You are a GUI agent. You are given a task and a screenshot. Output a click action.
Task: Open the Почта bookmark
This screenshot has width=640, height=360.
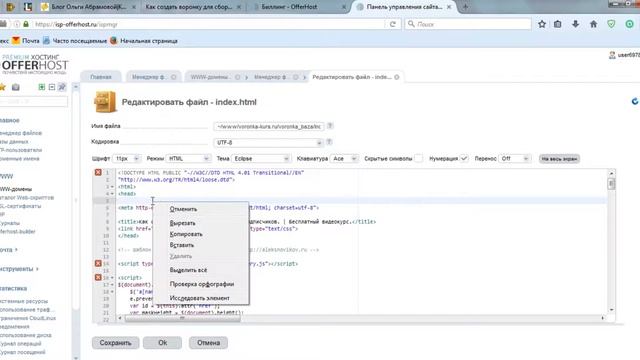[x=26, y=41]
